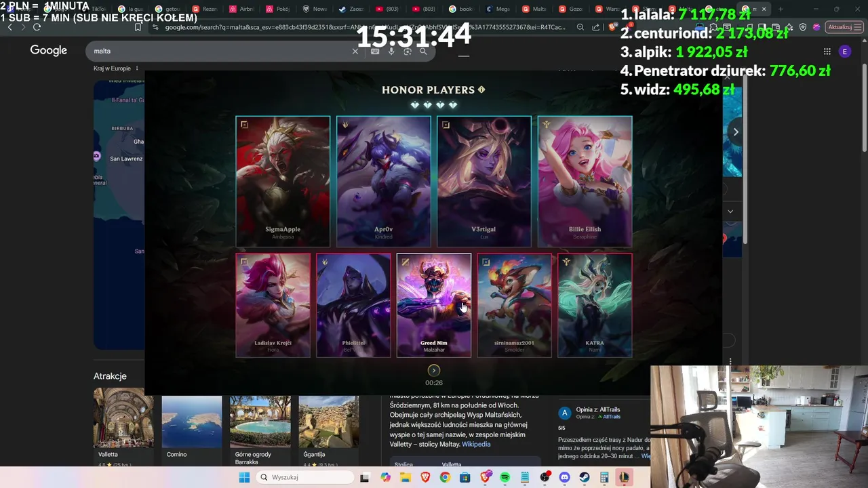Image resolution: width=868 pixels, height=488 pixels.
Task: Expand the chevron on right side panel
Action: [x=730, y=211]
